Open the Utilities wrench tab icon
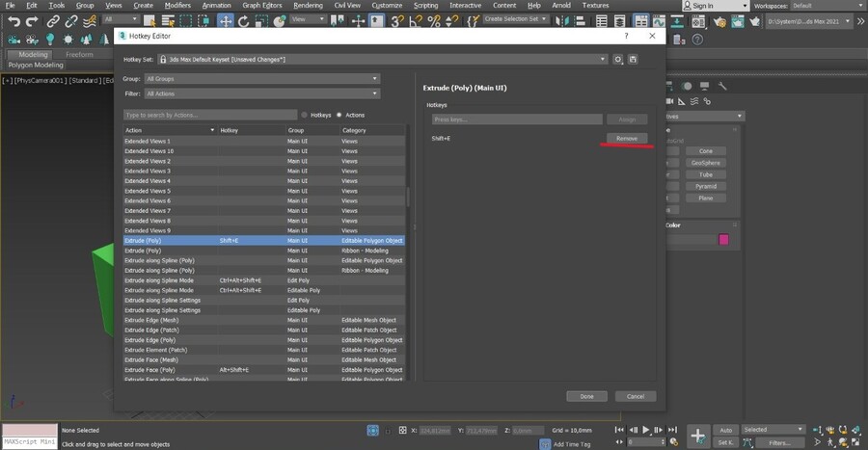The width and height of the screenshot is (868, 450). [x=722, y=87]
